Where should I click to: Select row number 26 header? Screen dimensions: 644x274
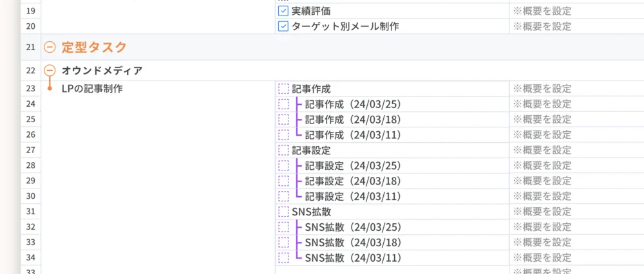click(x=30, y=135)
